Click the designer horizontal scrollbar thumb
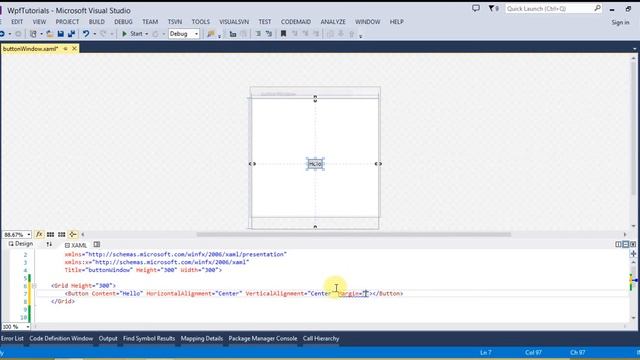This screenshot has width=640, height=360. [x=353, y=234]
